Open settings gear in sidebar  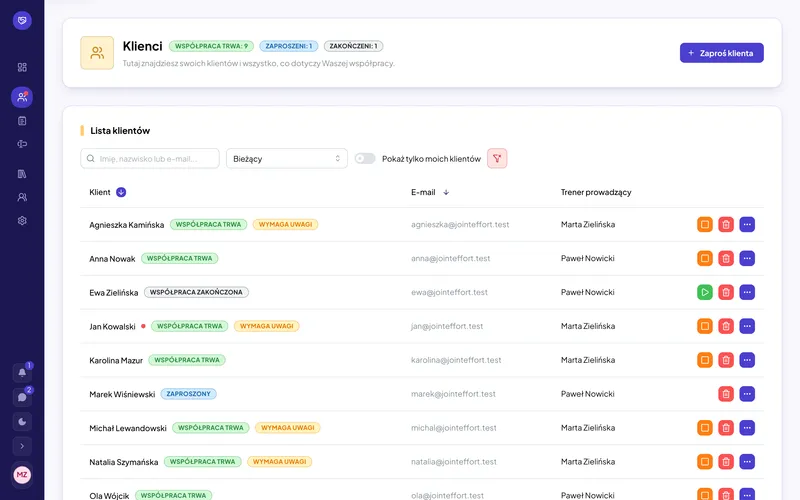[x=22, y=220]
